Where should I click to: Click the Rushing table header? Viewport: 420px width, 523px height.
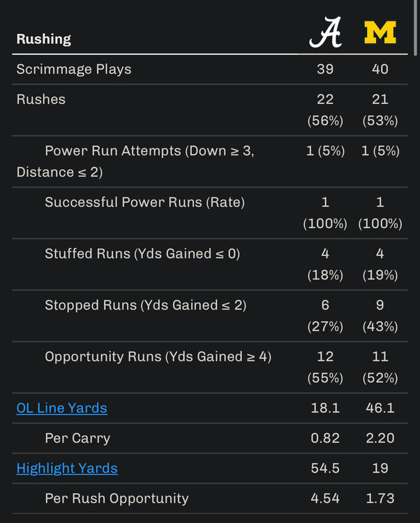(x=43, y=39)
